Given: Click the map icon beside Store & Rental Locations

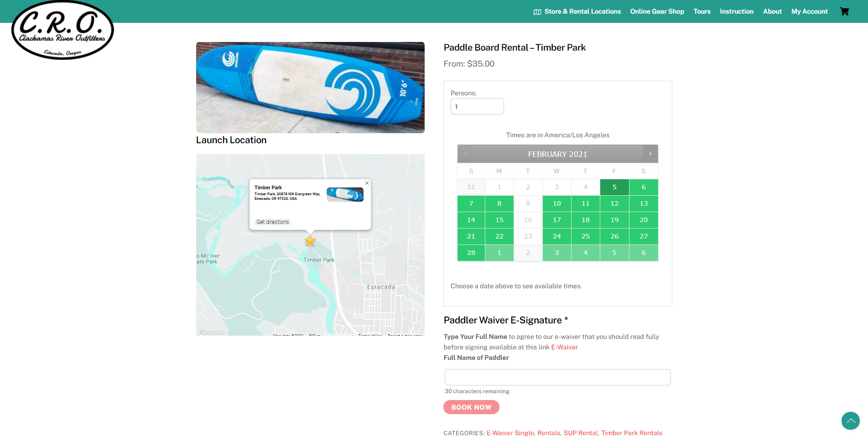Looking at the screenshot, I should tap(537, 11).
